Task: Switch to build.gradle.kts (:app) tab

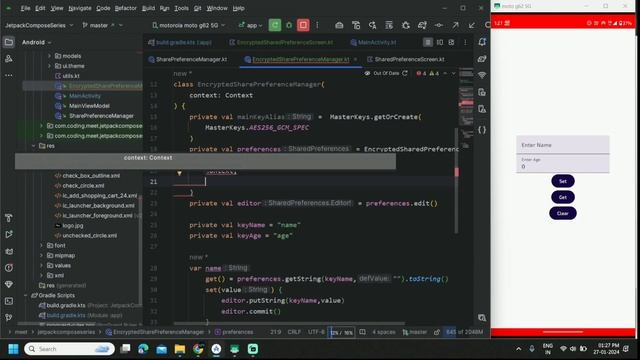Action: coord(180,42)
